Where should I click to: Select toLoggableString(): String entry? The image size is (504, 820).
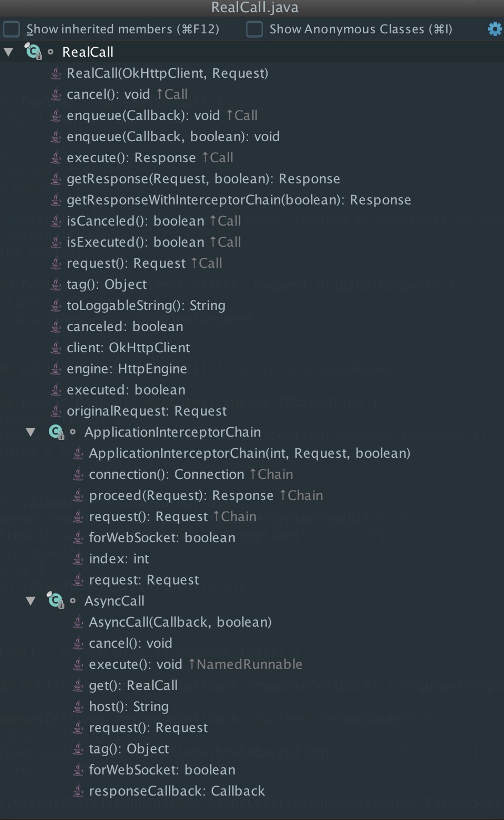[146, 305]
